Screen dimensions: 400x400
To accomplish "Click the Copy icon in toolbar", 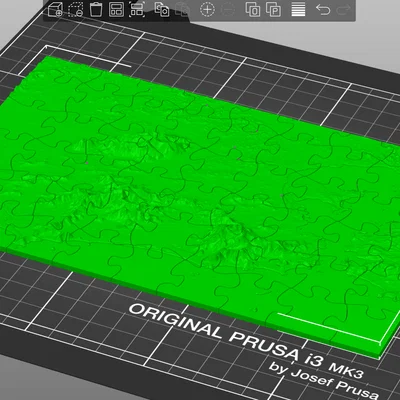I will pos(162,10).
